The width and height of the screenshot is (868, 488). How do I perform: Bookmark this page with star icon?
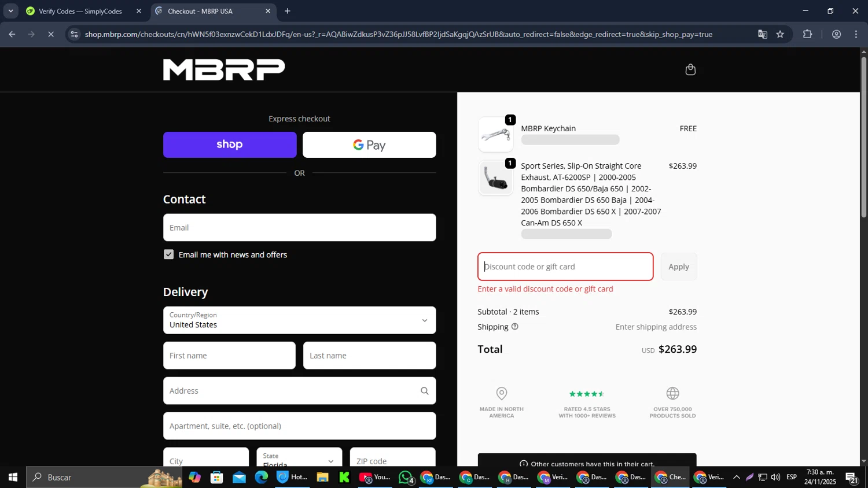780,35
